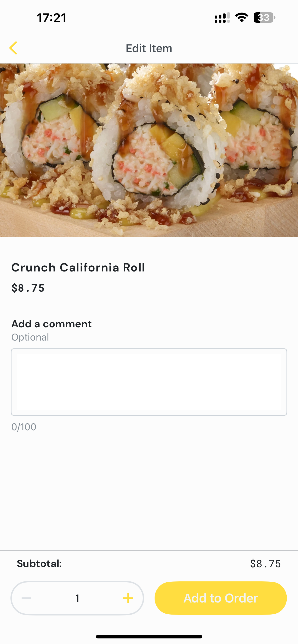Tap the subtotal amount $8.75
This screenshot has width=298, height=644.
tap(266, 564)
